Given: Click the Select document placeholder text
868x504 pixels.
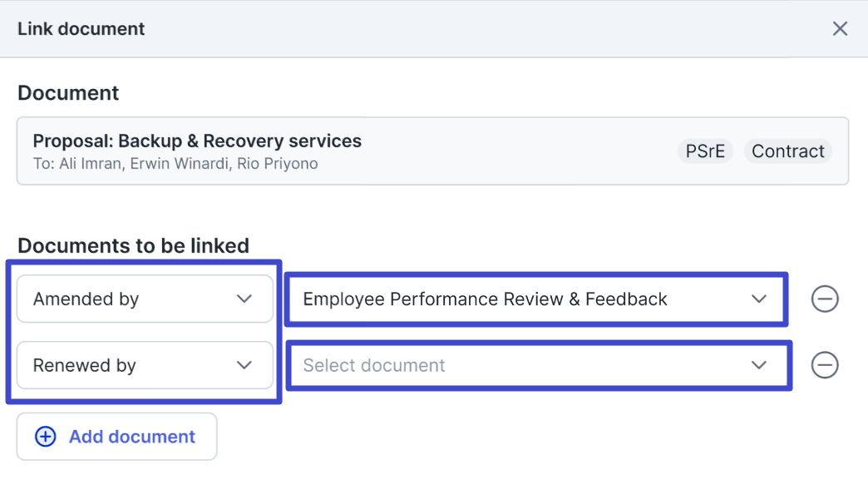Looking at the screenshot, I should click(374, 365).
